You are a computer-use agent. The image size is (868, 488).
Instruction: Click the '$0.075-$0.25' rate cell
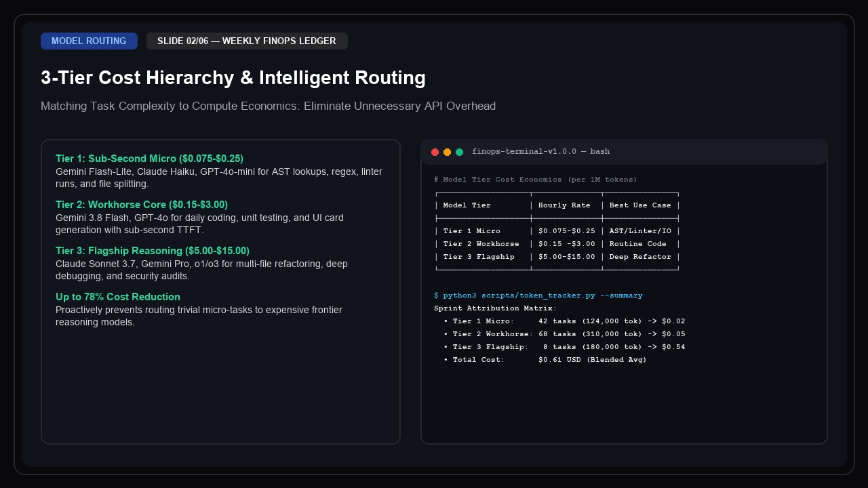click(567, 231)
